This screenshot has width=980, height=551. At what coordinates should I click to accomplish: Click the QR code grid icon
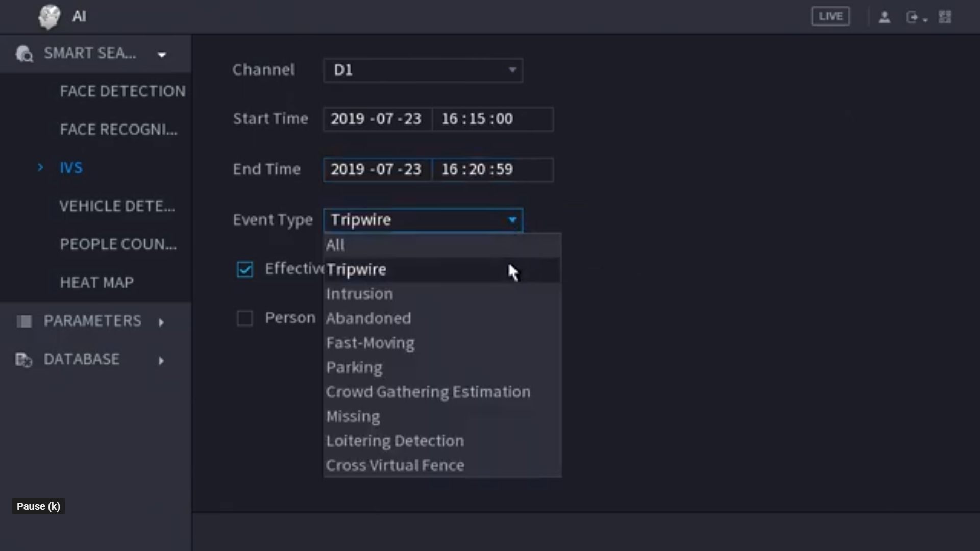point(945,17)
